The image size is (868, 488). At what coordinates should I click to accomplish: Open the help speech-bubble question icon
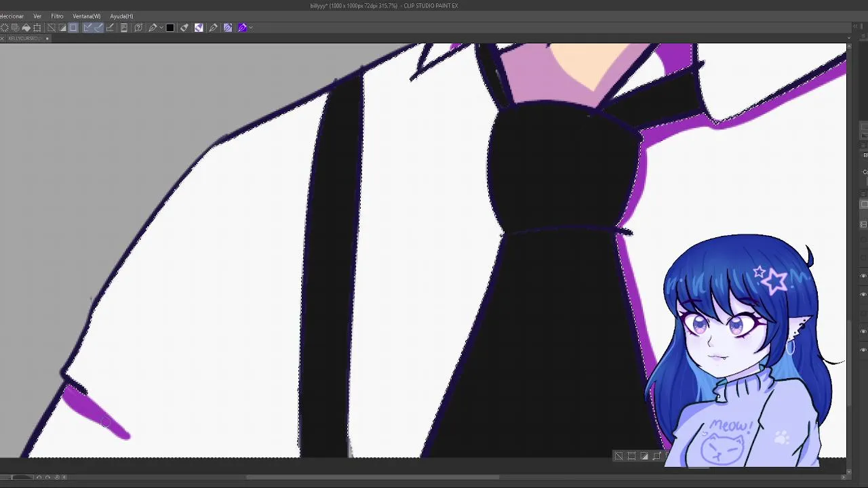[138, 28]
